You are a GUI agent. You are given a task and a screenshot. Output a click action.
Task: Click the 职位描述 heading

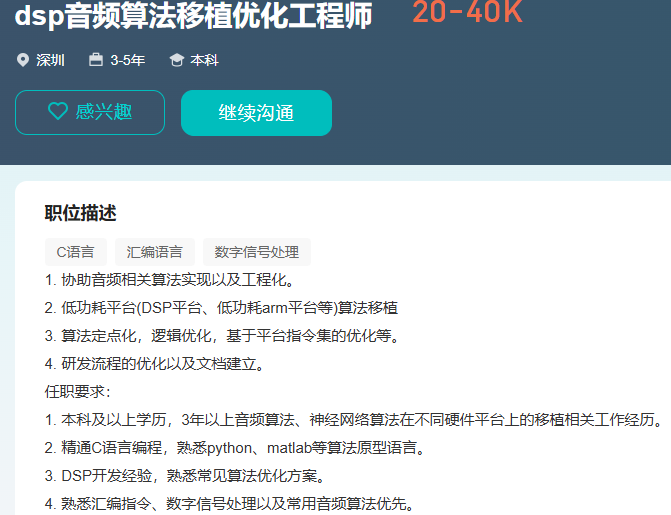coord(80,213)
